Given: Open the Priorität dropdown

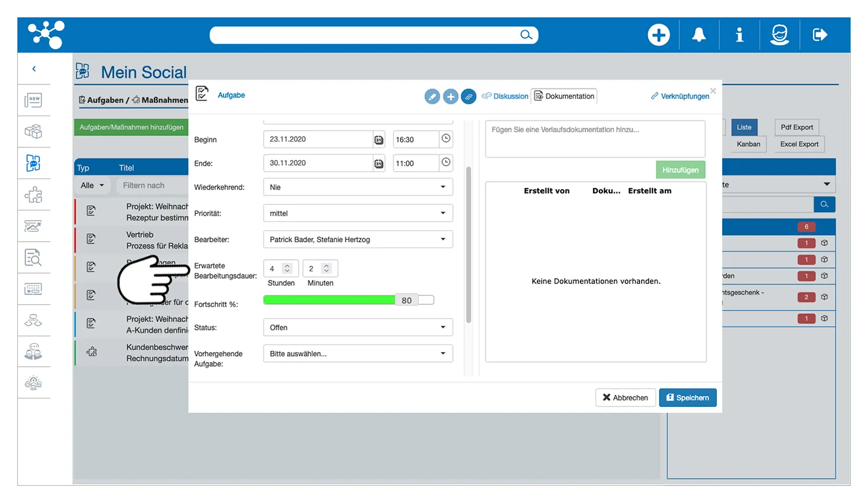Looking at the screenshot, I should tap(358, 213).
